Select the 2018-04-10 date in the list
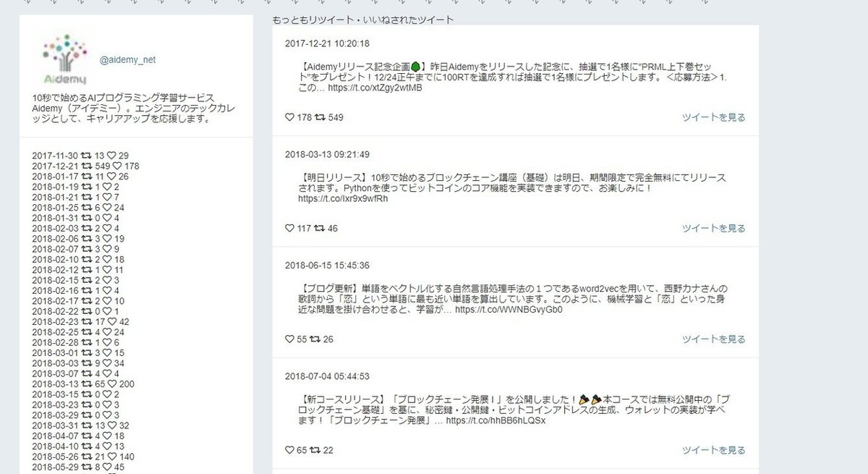The image size is (868, 474). 56,447
